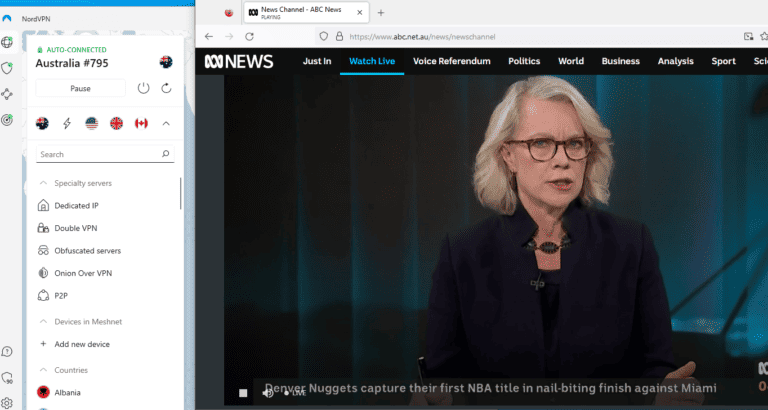Image resolution: width=768 pixels, height=410 pixels.
Task: Click the LIVE indicator in the player
Action: click(295, 393)
